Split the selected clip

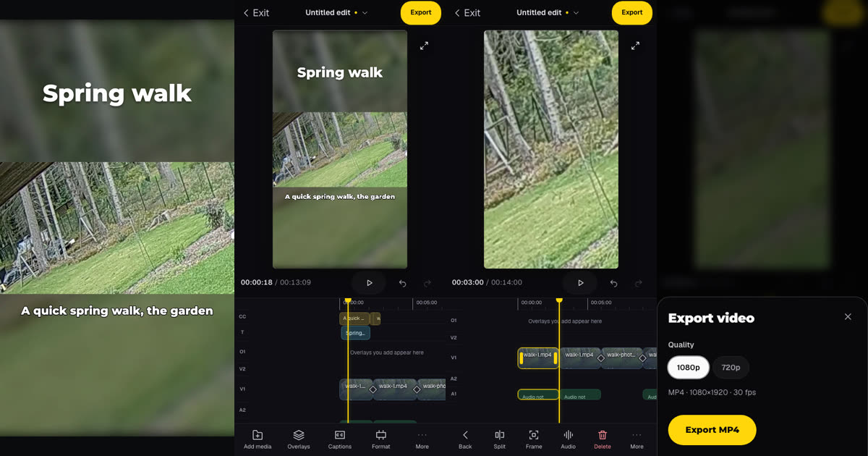(499, 439)
